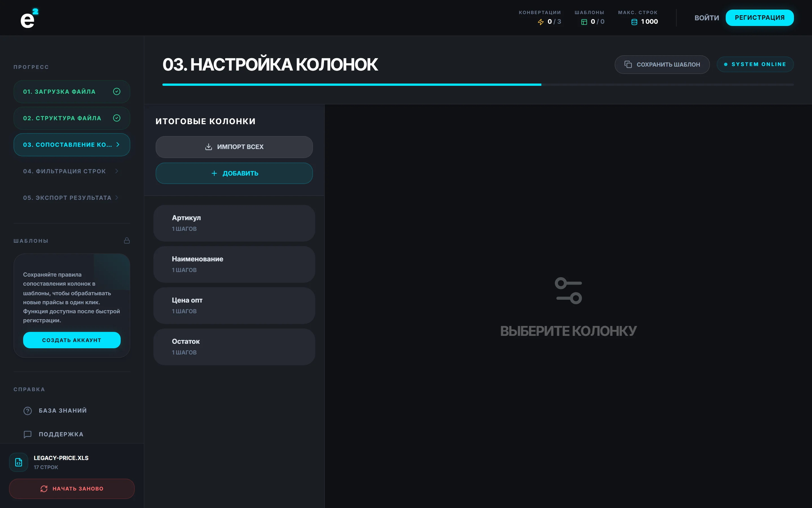
Task: Click the ИМПОРТ ВСЕХ button
Action: pyautogui.click(x=234, y=147)
